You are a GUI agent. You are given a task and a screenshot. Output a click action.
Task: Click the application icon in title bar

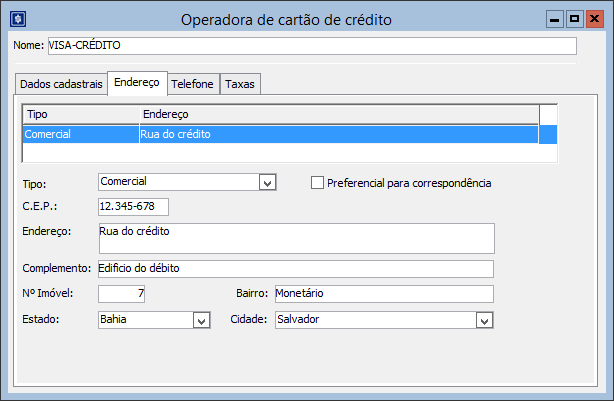click(16, 19)
